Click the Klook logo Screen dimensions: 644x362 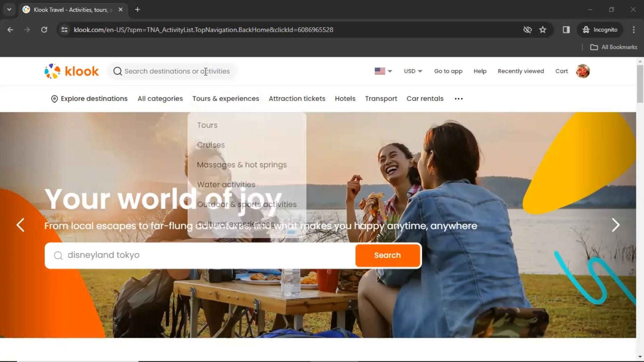(71, 71)
